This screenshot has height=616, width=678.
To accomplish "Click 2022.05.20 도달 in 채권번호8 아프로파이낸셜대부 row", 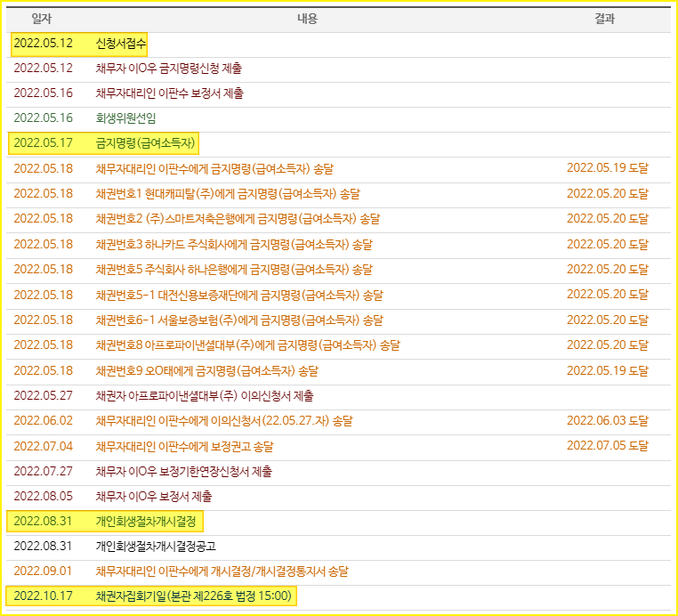I will [x=608, y=345].
